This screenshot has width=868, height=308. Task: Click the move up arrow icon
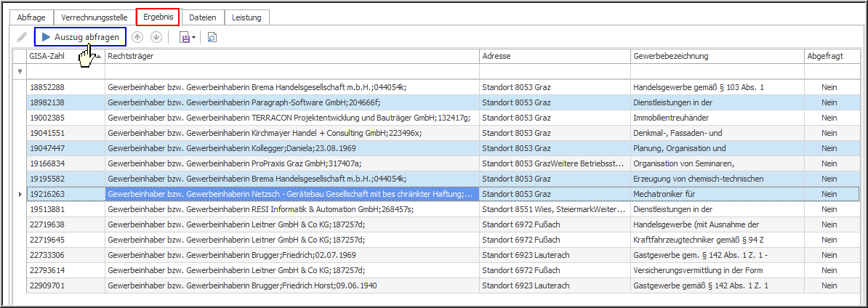(138, 37)
